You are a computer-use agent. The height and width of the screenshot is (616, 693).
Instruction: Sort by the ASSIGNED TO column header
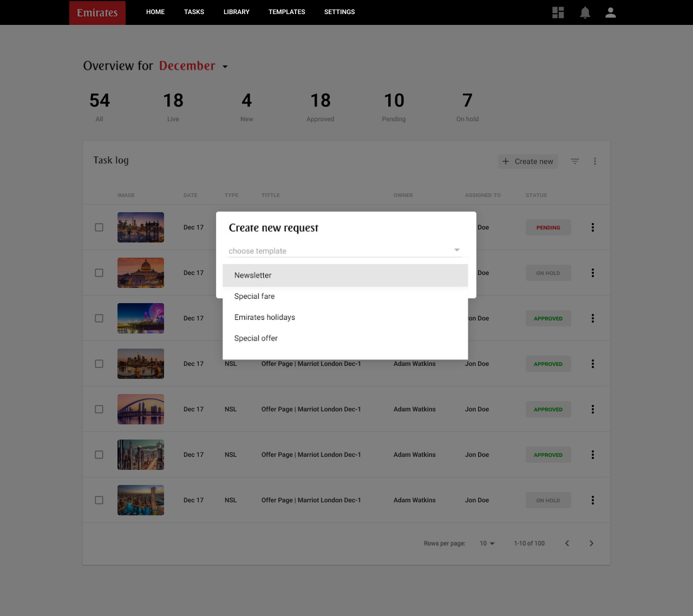483,195
